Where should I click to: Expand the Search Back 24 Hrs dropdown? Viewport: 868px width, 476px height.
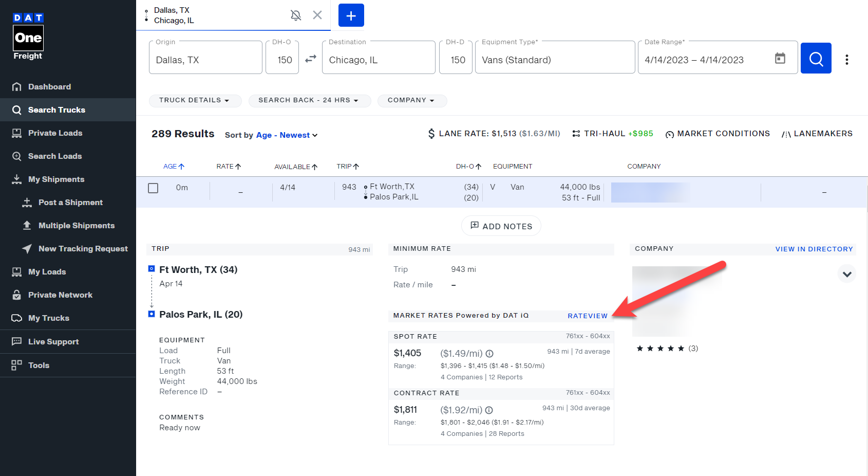coord(310,100)
